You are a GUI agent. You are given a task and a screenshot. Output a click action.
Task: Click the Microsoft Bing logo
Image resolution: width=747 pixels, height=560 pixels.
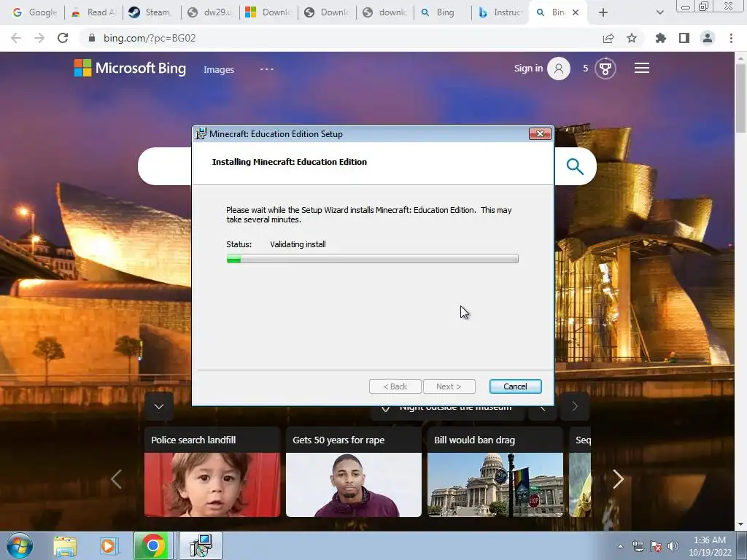[130, 68]
